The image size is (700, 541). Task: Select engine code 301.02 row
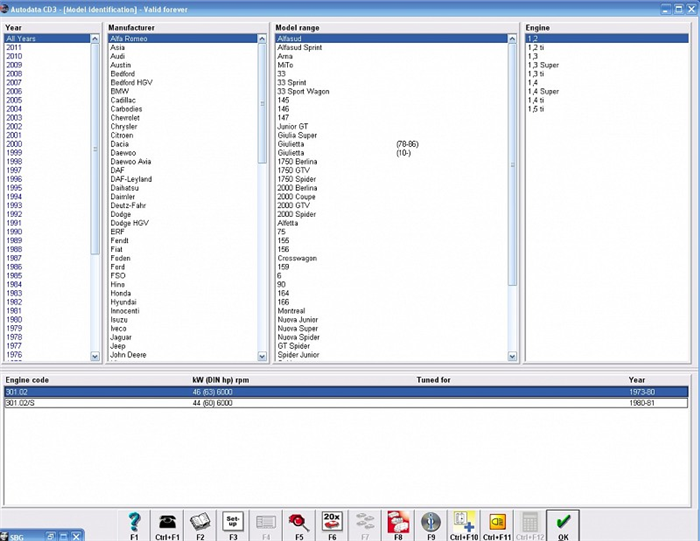tap(346, 392)
